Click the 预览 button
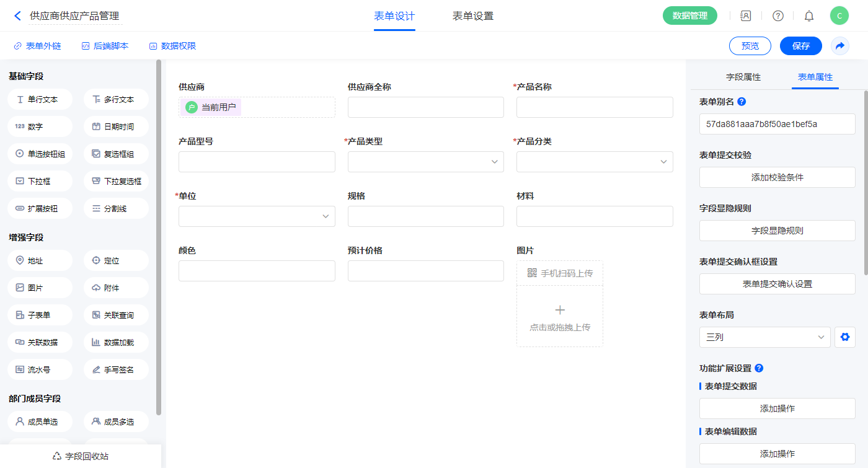The image size is (868, 468). click(750, 46)
